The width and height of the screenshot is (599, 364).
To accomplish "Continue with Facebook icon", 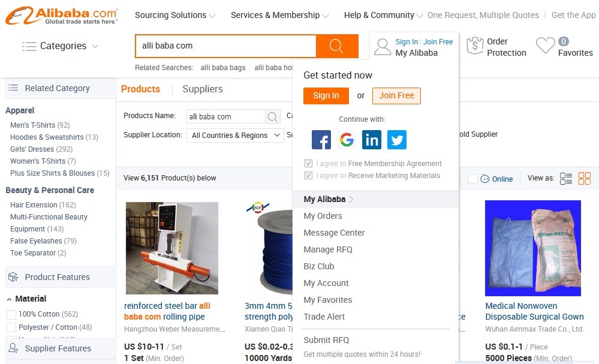I will tap(321, 140).
